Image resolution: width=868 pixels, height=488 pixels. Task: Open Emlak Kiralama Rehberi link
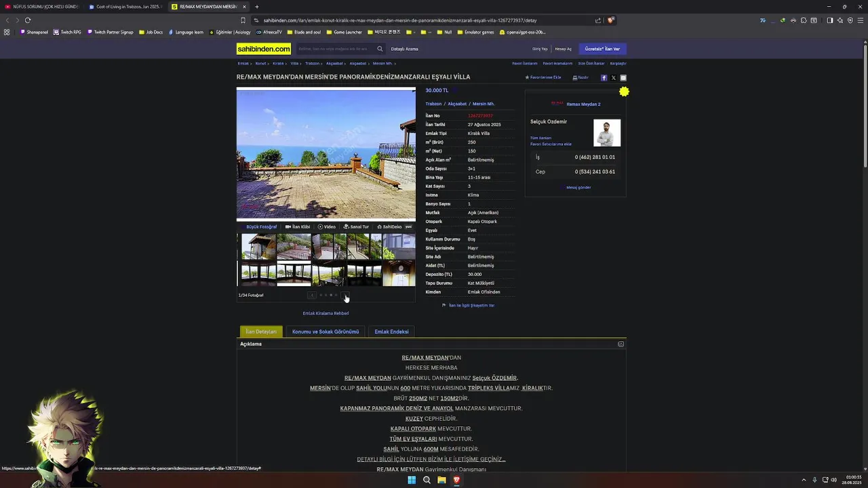tap(325, 313)
